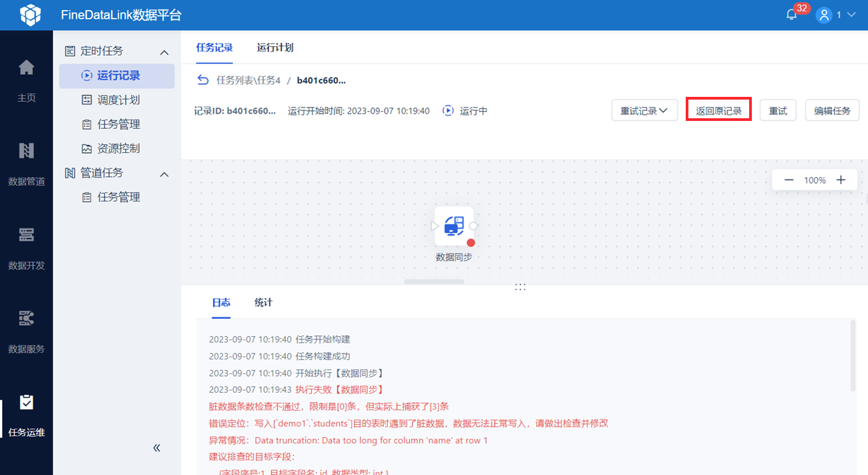Image resolution: width=868 pixels, height=475 pixels.
Task: Click log line 任务构建成功
Action: click(x=279, y=356)
